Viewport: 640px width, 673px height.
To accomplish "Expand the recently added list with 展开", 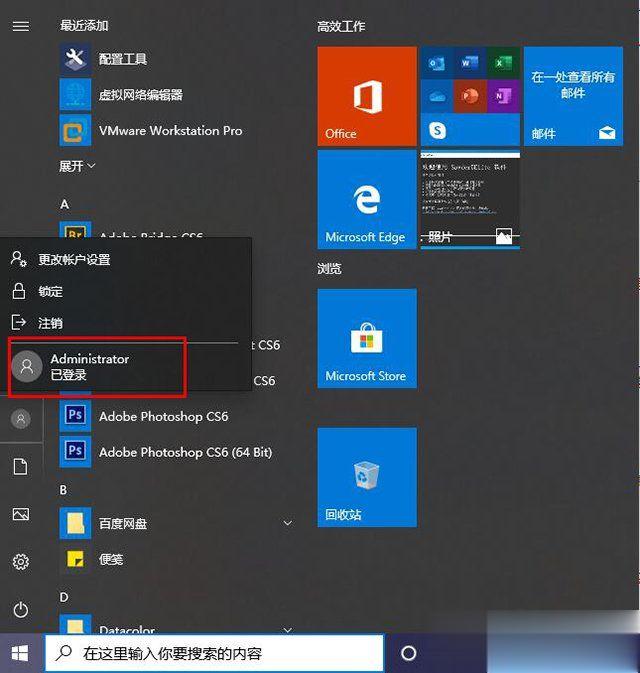I will (77, 166).
